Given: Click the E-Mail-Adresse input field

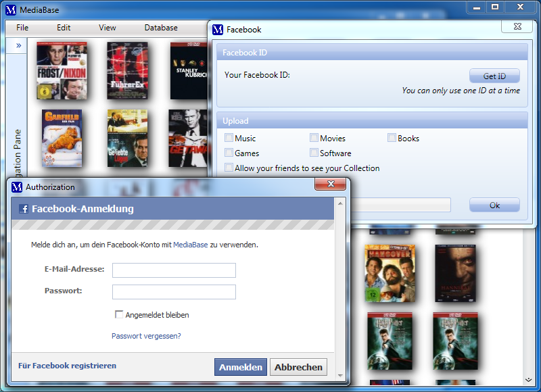Looking at the screenshot, I should pos(174,270).
